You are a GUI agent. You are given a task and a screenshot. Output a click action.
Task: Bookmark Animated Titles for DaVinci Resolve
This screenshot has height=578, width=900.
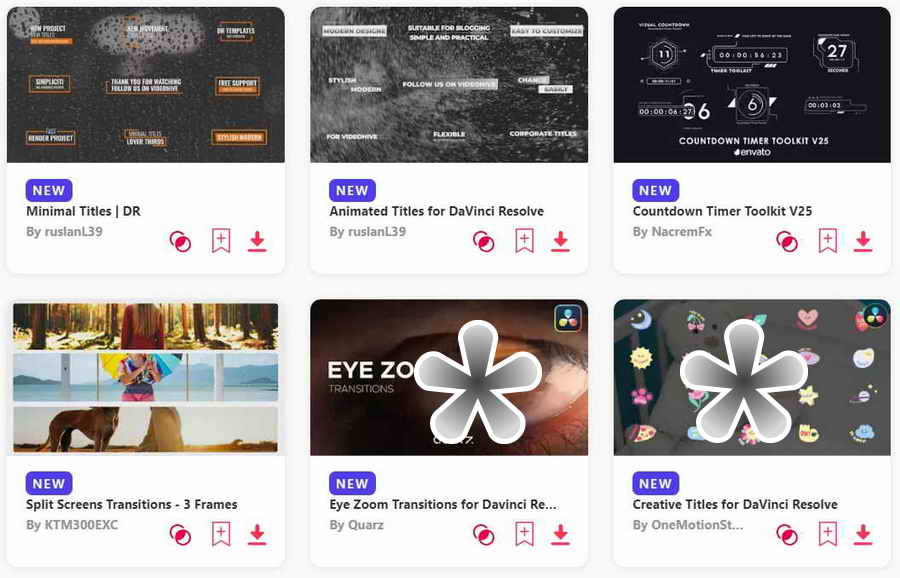pos(524,241)
